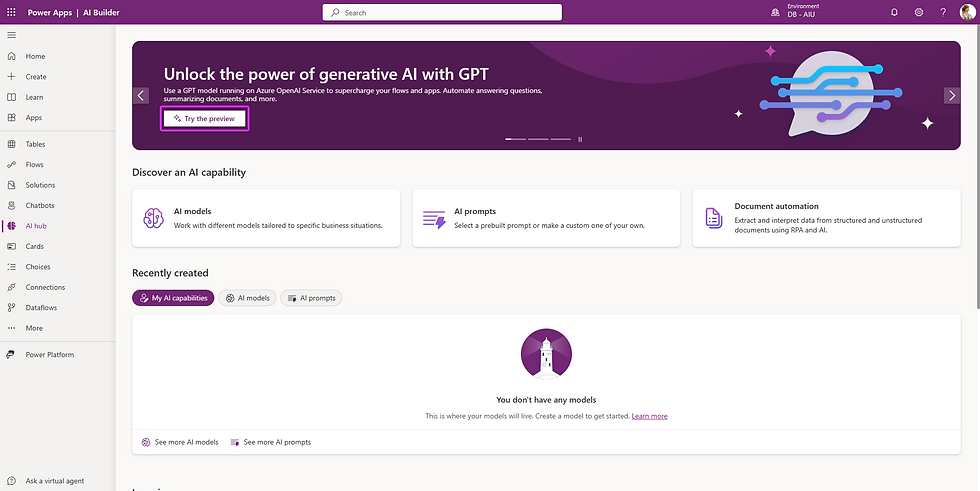Click the Ask a virtual agent label

tap(55, 481)
